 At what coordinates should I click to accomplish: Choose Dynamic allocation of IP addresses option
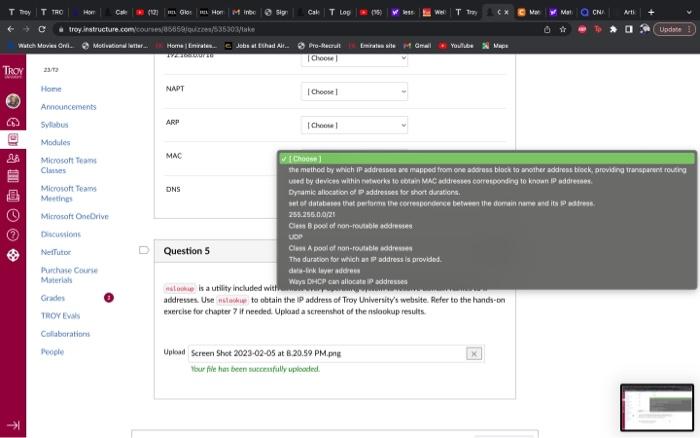pyautogui.click(x=487, y=192)
